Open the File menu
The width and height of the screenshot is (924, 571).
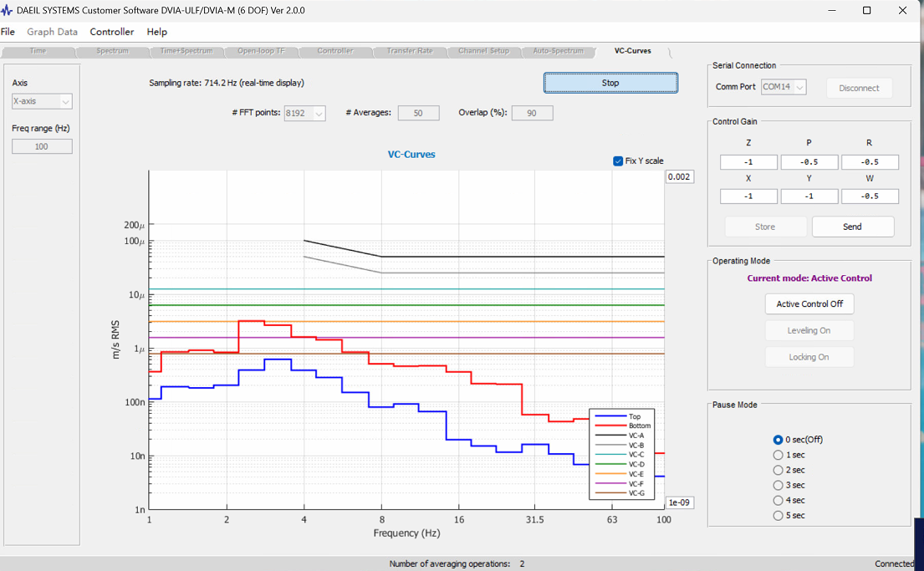click(x=8, y=32)
